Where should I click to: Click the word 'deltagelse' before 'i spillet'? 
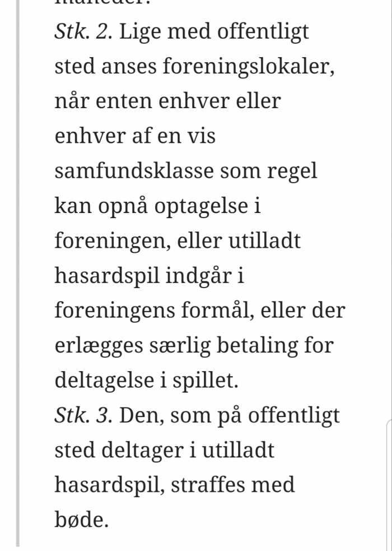104,381
